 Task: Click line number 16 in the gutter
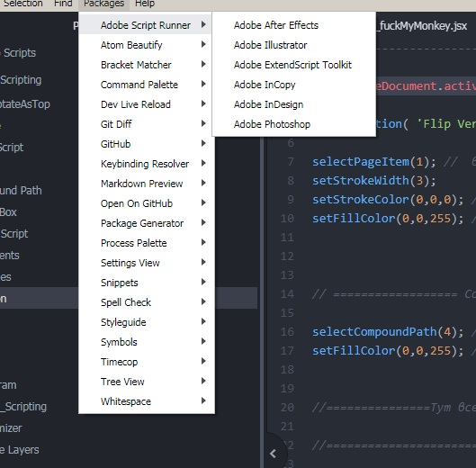tap(287, 331)
